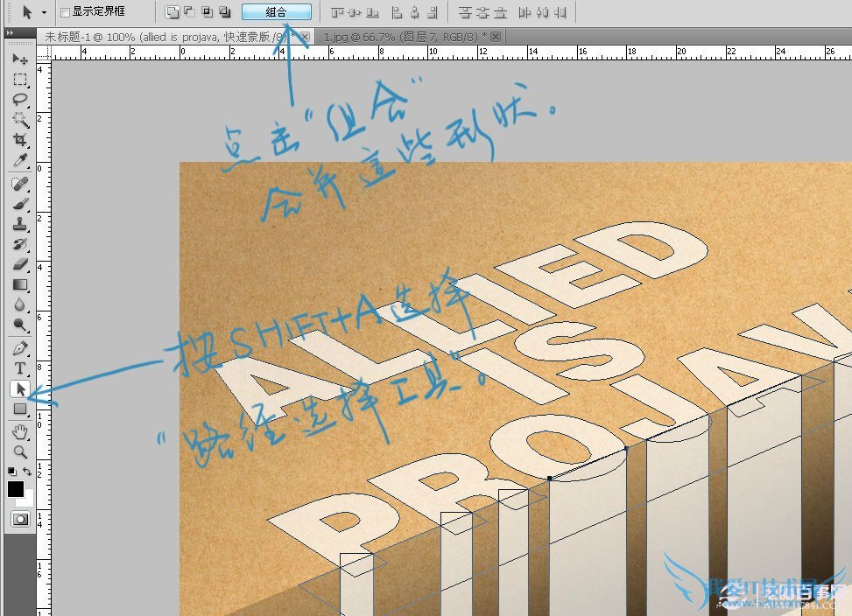Enable the 显示定界框 checkbox
This screenshot has width=852, height=616.
coord(65,12)
